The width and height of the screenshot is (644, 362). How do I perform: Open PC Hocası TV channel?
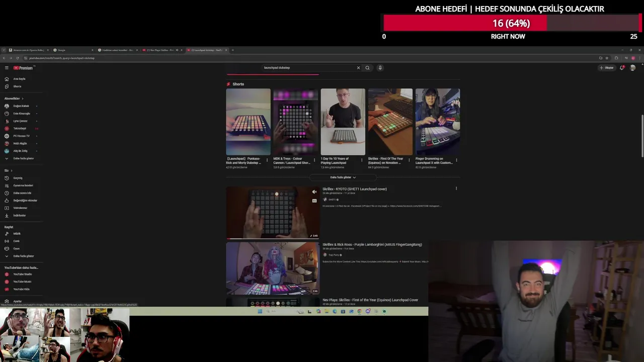point(21,136)
